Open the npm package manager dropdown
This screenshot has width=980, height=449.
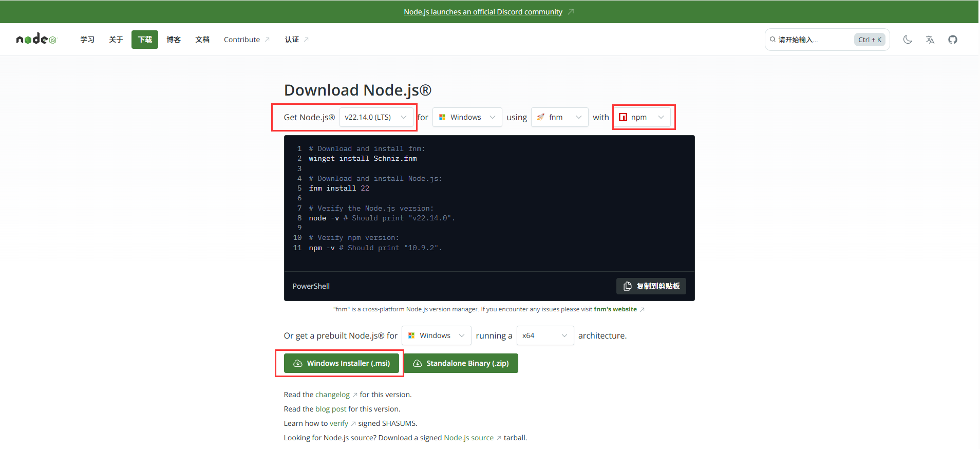[642, 117]
